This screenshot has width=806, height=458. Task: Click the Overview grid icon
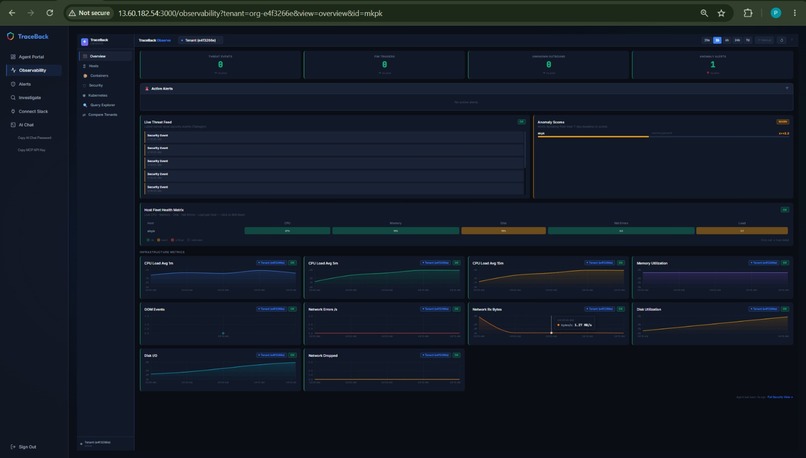tap(85, 56)
